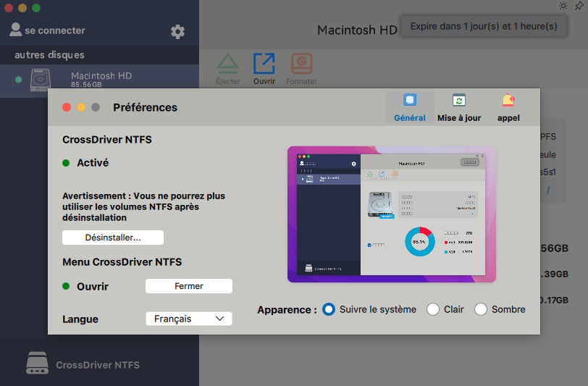Select the Sombre appearance option

coord(500,309)
